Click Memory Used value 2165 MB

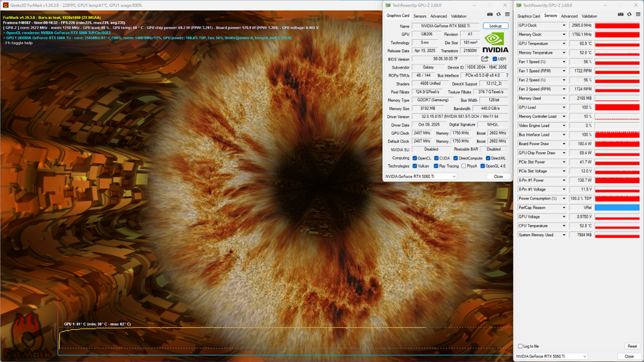point(581,98)
